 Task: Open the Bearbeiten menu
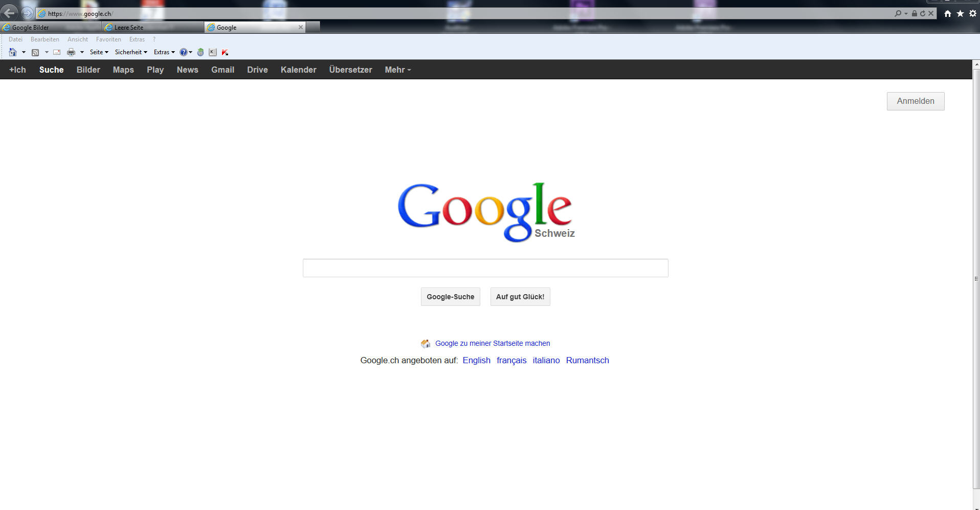tap(45, 39)
